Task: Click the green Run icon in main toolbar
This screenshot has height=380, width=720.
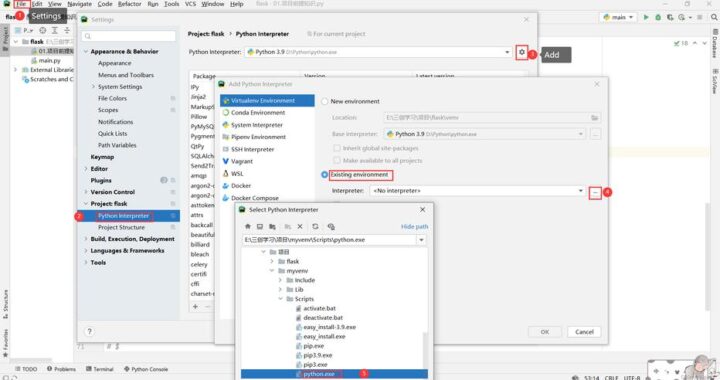Action: click(x=646, y=17)
